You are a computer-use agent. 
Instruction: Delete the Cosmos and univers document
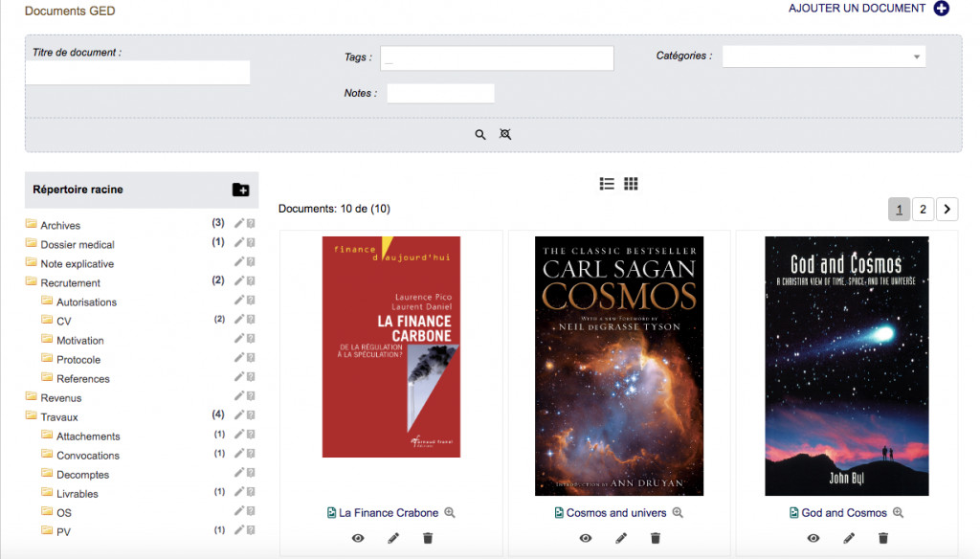tap(655, 538)
